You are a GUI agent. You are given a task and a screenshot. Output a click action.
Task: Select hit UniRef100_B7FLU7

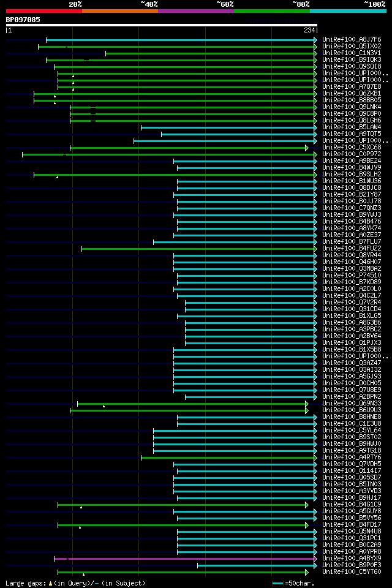coord(352,242)
